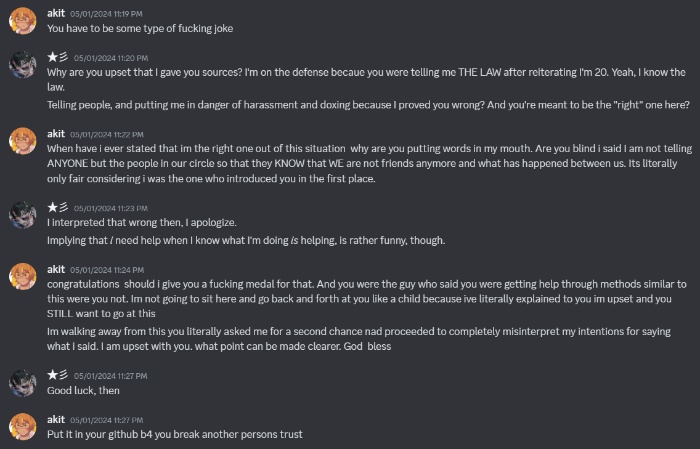Click akit's username on the last message
700x449 pixels.
56,418
